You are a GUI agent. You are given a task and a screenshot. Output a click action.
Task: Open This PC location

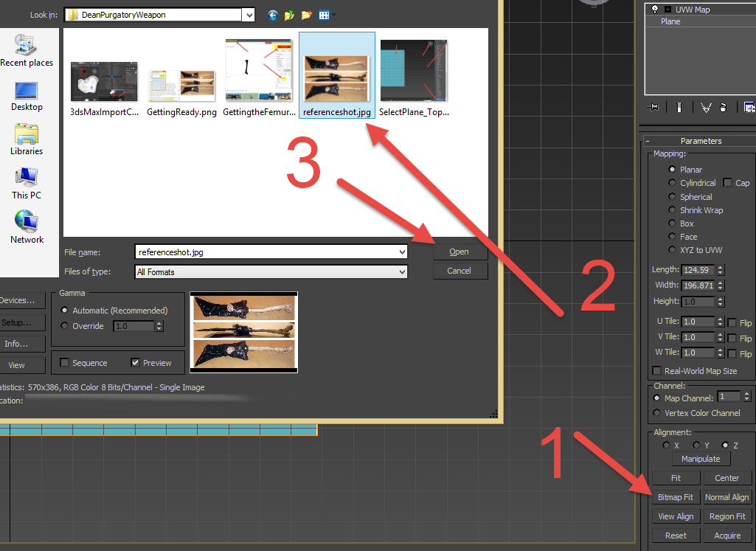point(27,184)
